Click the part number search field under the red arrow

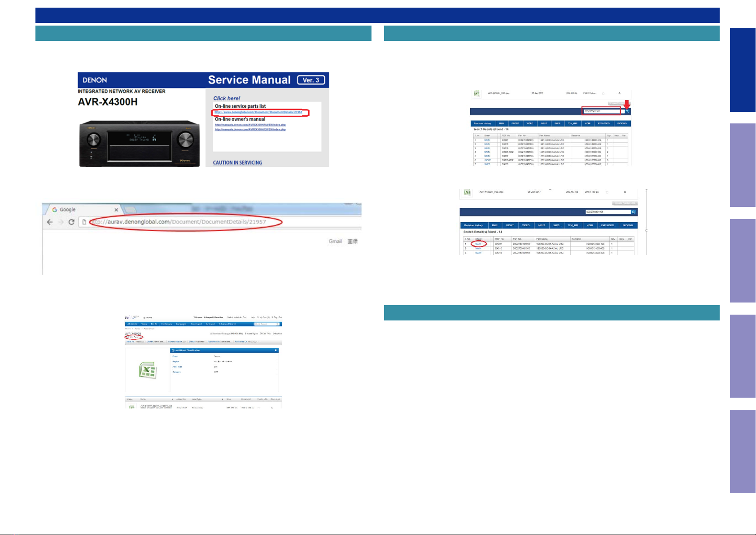click(x=604, y=111)
